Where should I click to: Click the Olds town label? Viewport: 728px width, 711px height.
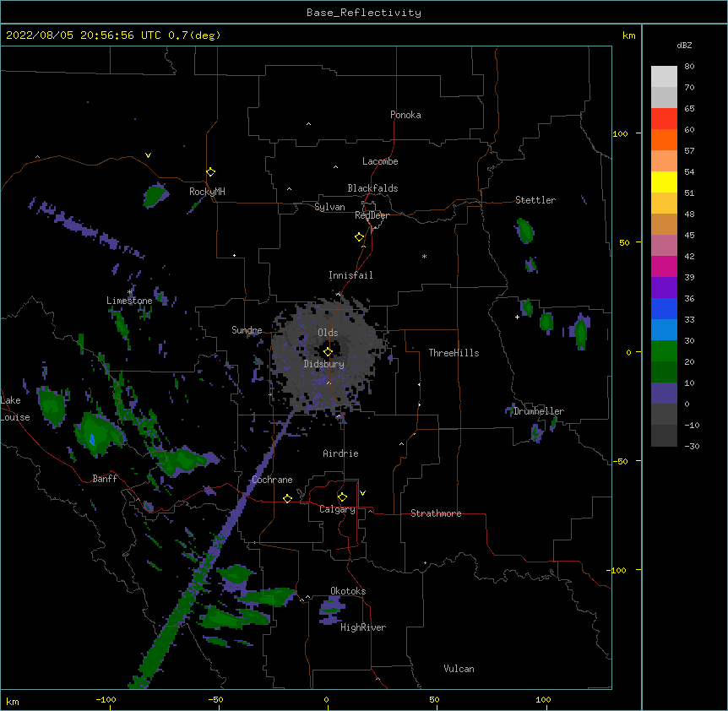328,333
